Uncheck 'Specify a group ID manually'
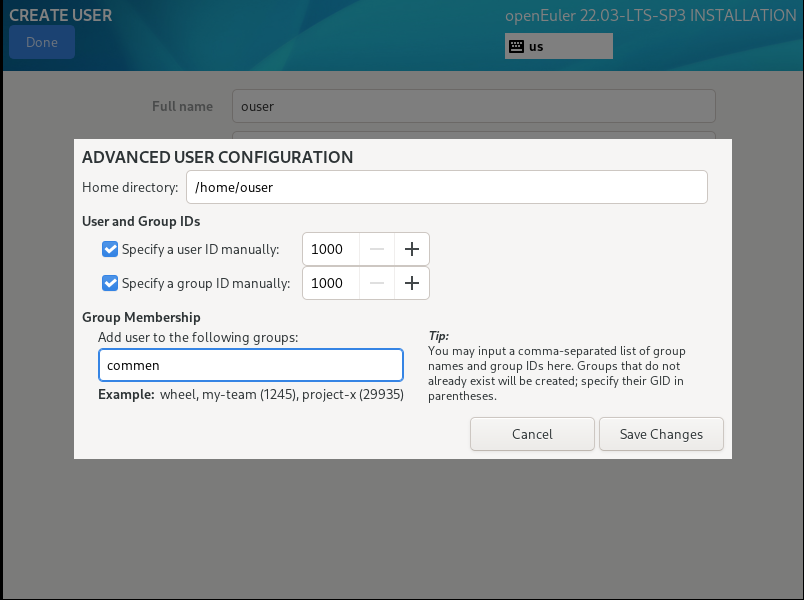Screen dimensions: 804x600 (x=111, y=283)
